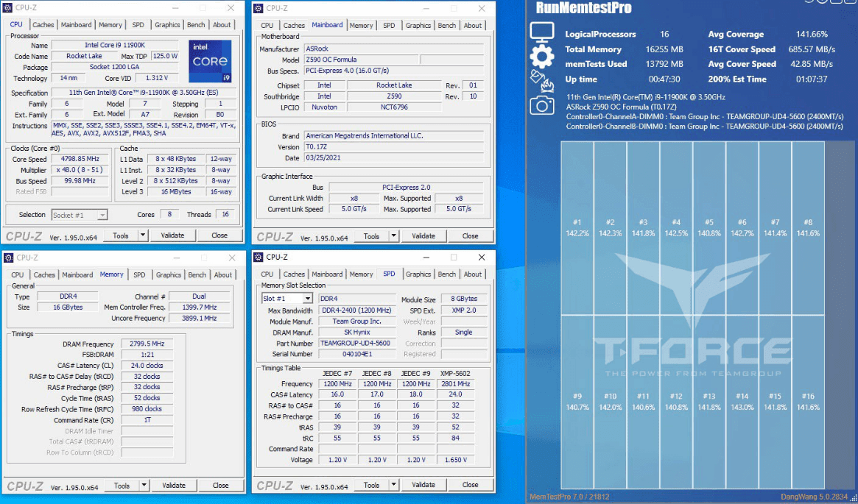Switch to SPD tab in the Motherboard window
The width and height of the screenshot is (858, 504).
coord(389,25)
